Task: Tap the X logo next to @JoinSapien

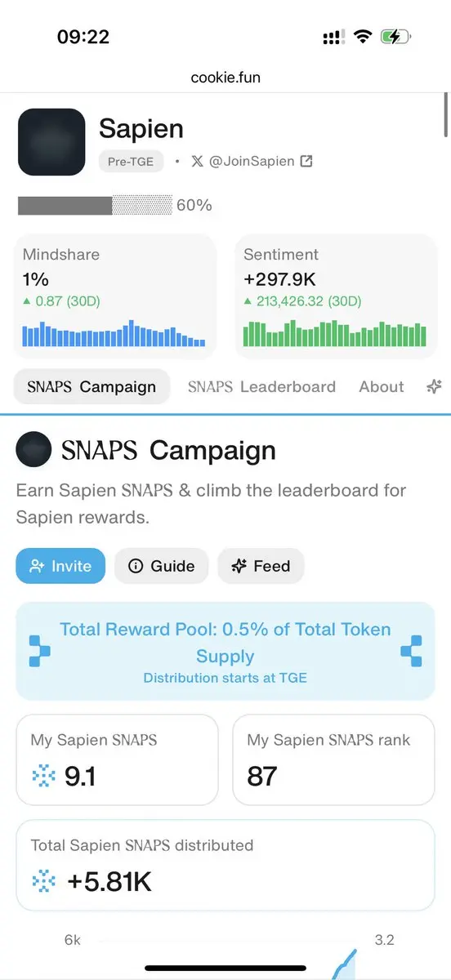Action: (x=197, y=161)
